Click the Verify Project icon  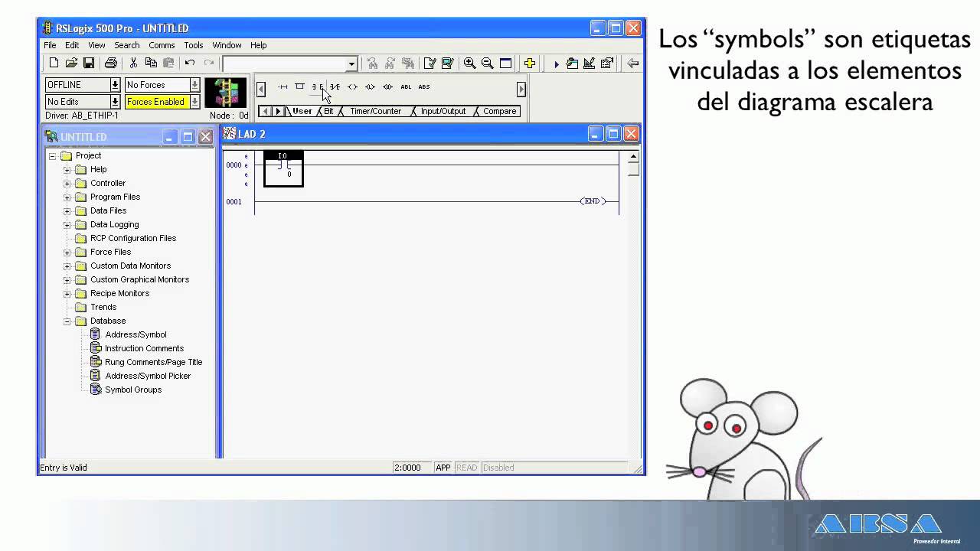click(x=447, y=64)
